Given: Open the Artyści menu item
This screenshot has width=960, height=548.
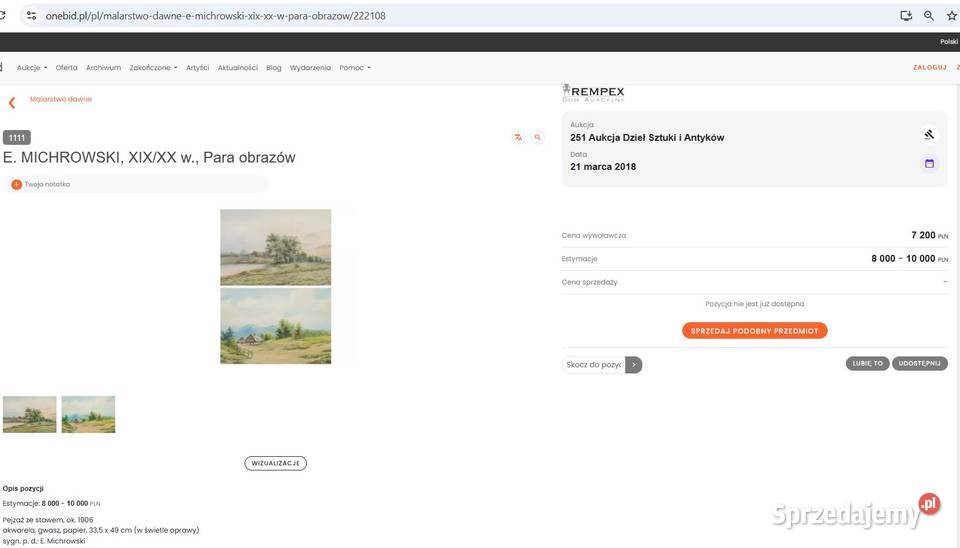Looking at the screenshot, I should pyautogui.click(x=197, y=68).
